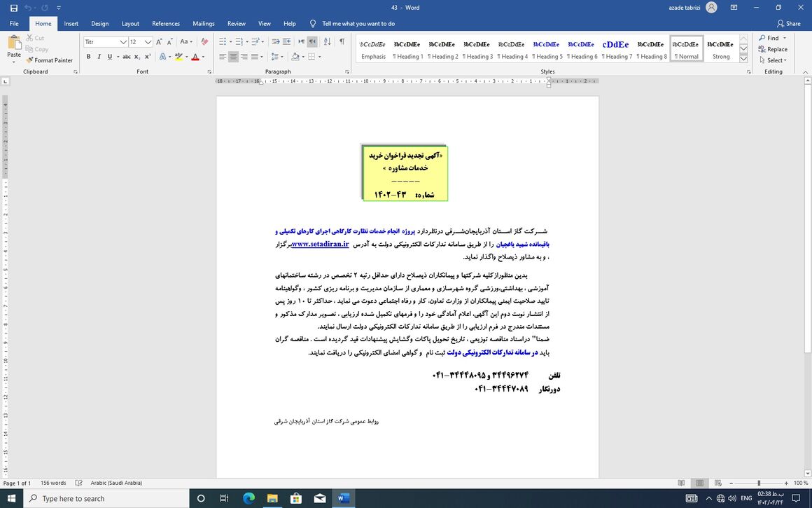812x508 pixels.
Task: Set left-to-right text direction
Action: click(302, 42)
